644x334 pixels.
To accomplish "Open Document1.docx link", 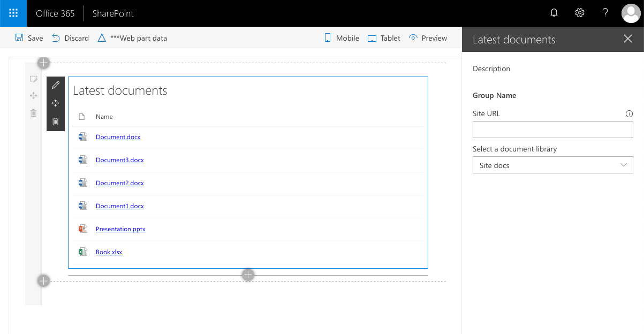I will point(119,206).
